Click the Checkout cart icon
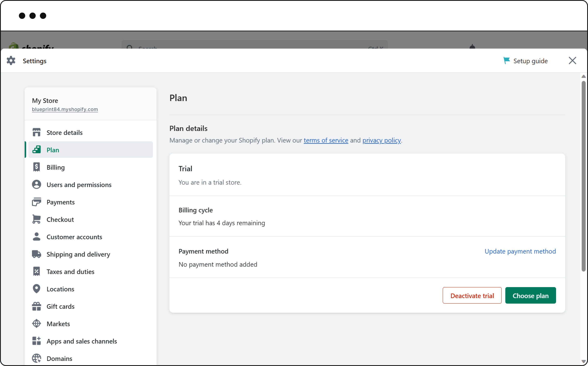 coord(36,219)
